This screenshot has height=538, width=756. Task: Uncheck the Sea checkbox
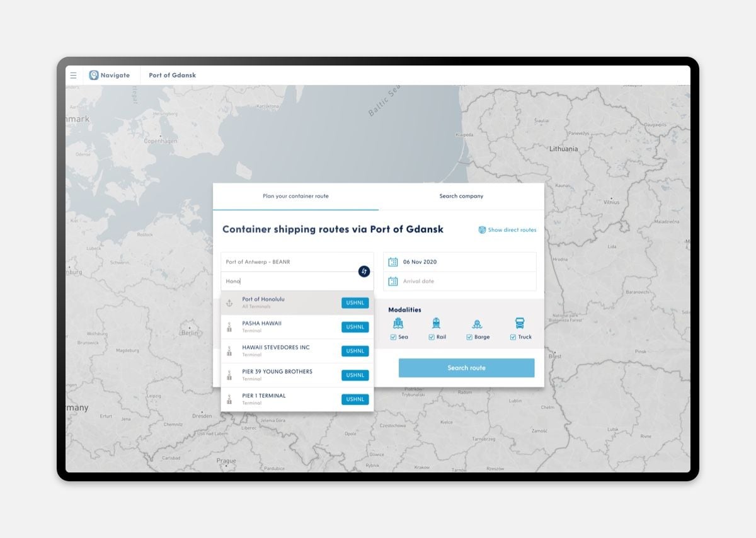393,337
